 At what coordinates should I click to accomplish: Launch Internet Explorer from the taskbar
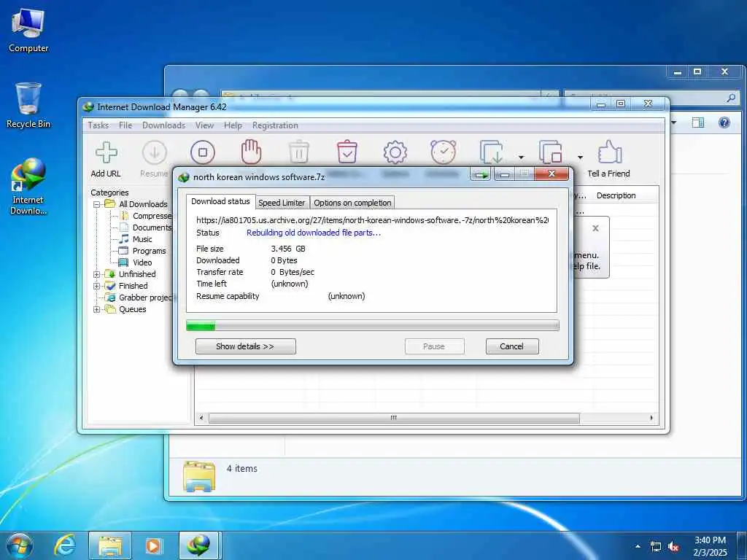(x=64, y=545)
